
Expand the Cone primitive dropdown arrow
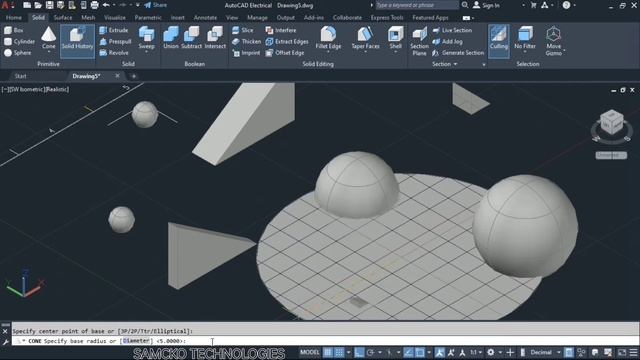coord(49,53)
